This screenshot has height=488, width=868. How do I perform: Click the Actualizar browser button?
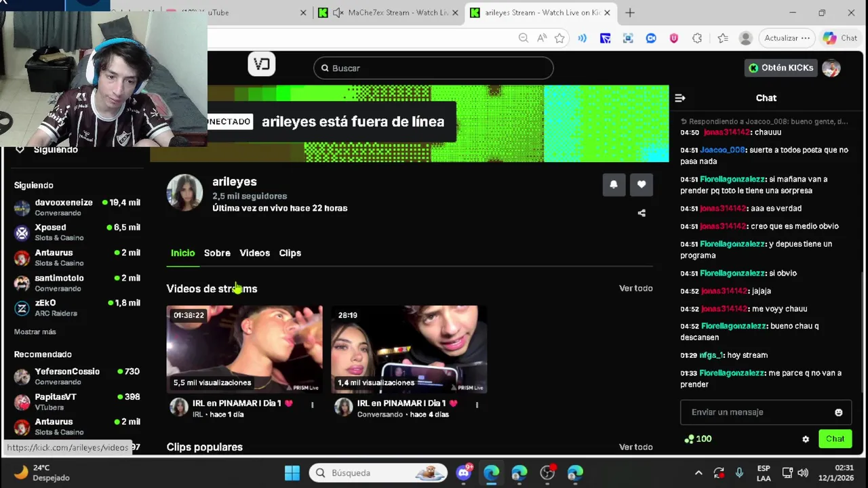tap(787, 38)
